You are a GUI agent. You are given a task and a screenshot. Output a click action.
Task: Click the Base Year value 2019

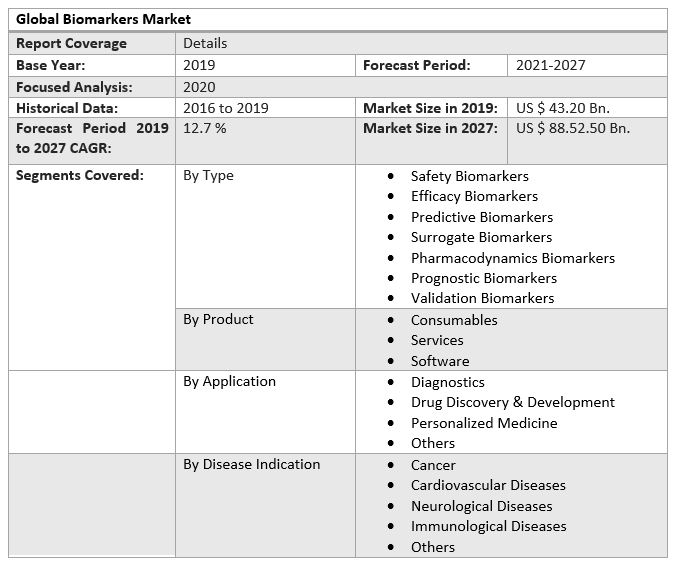(x=199, y=65)
